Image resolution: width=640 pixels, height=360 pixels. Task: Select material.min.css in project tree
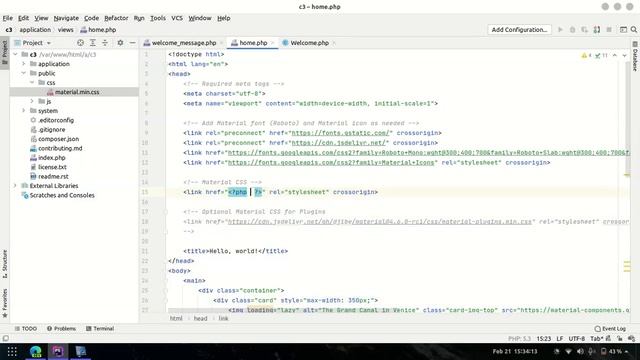(x=77, y=92)
